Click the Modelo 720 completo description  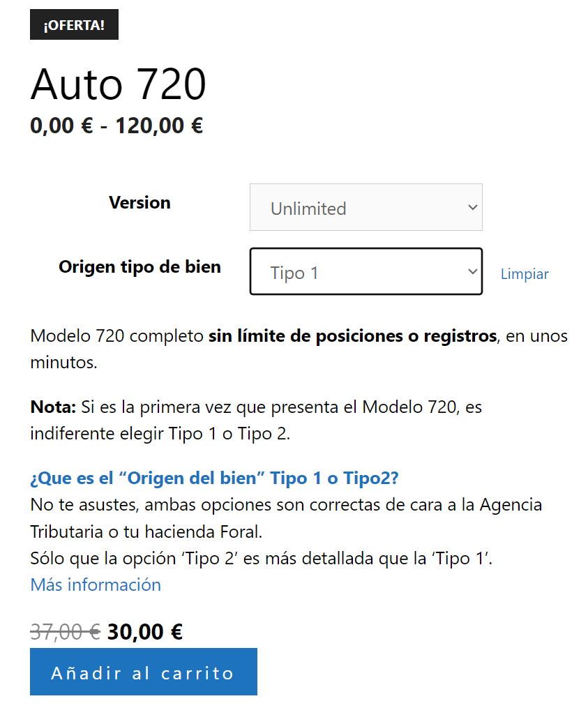[115, 335]
